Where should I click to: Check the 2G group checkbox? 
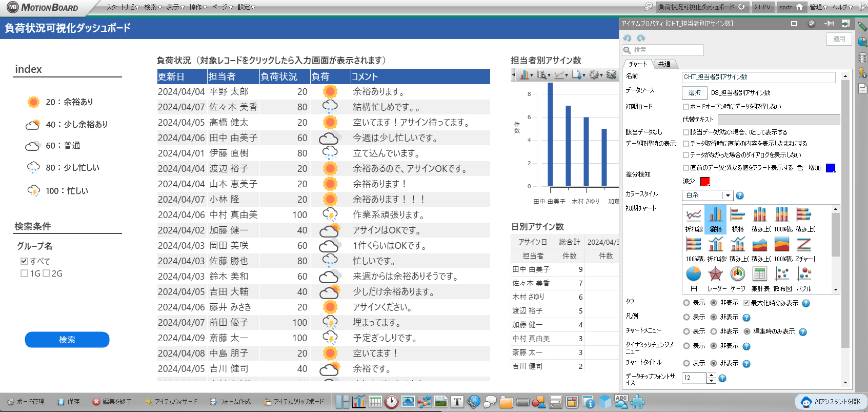pos(47,273)
